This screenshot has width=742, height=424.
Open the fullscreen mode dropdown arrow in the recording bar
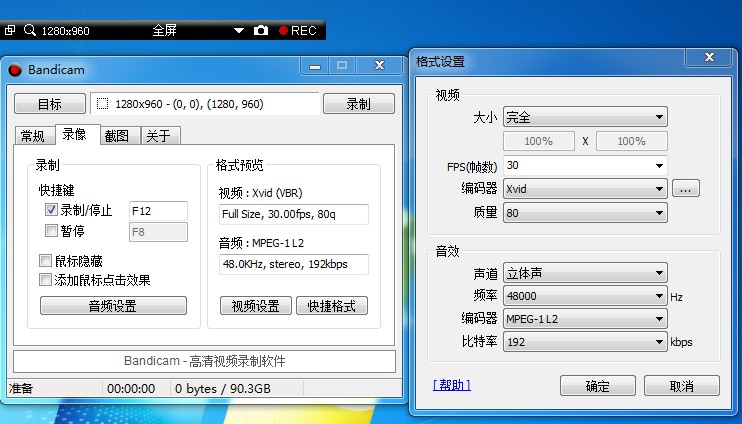pos(238,30)
